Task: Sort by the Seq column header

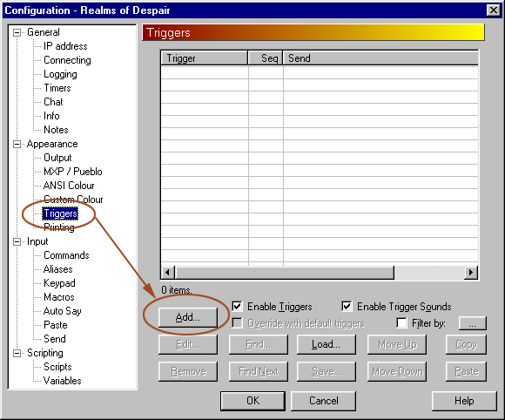Action: (x=266, y=58)
